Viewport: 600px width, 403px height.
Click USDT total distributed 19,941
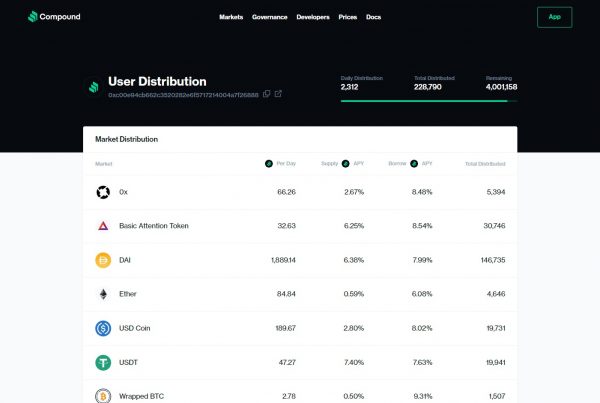click(496, 362)
